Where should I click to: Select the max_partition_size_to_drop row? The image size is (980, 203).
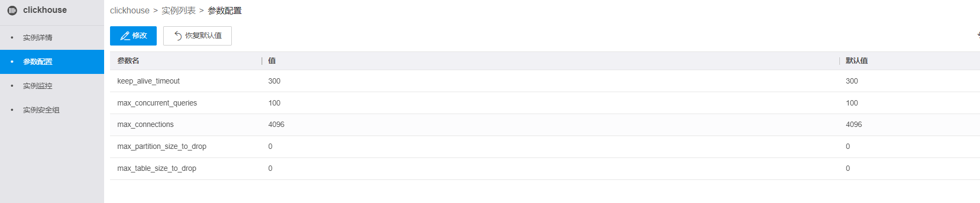click(x=545, y=147)
